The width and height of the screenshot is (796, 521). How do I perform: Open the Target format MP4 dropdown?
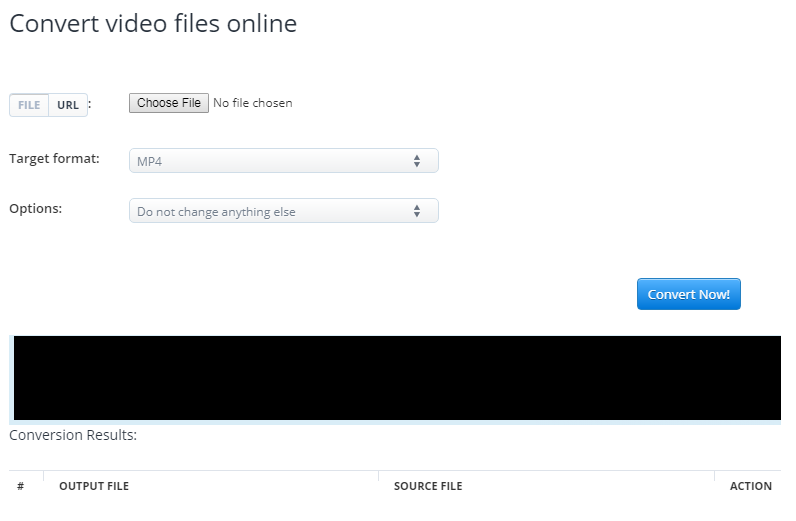click(x=284, y=161)
